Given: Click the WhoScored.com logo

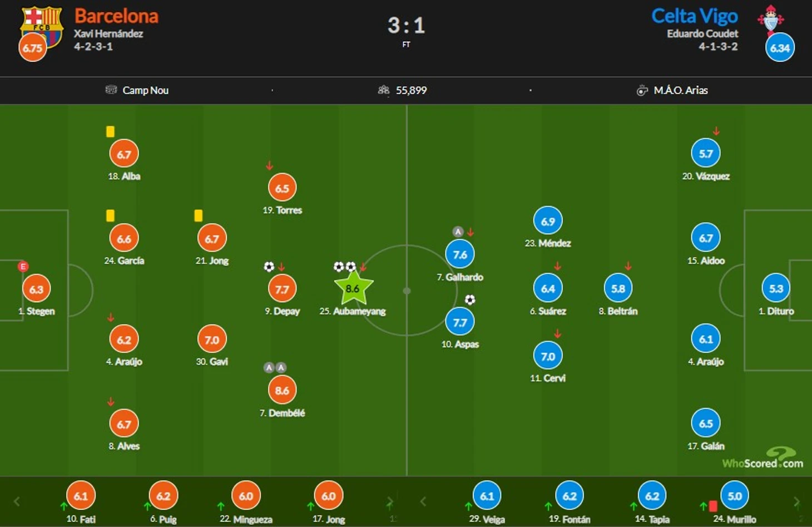Looking at the screenshot, I should point(763,458).
